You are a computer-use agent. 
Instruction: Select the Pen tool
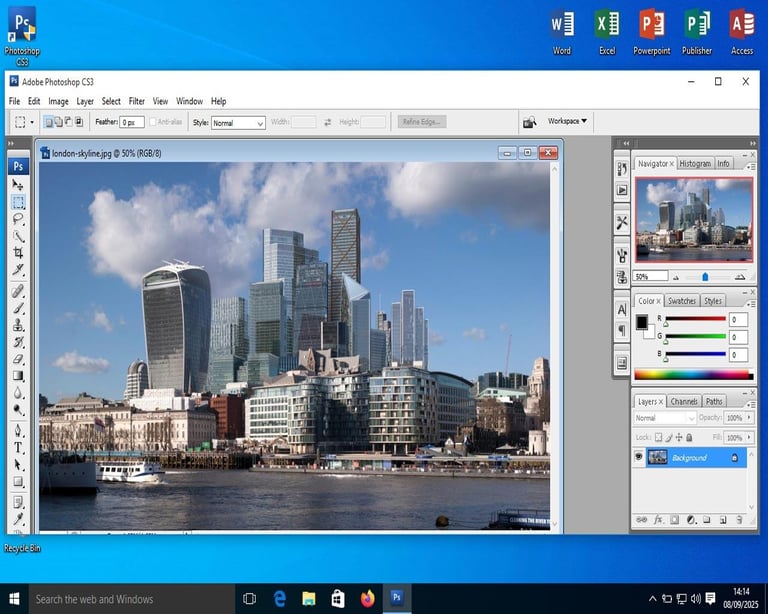[18, 431]
